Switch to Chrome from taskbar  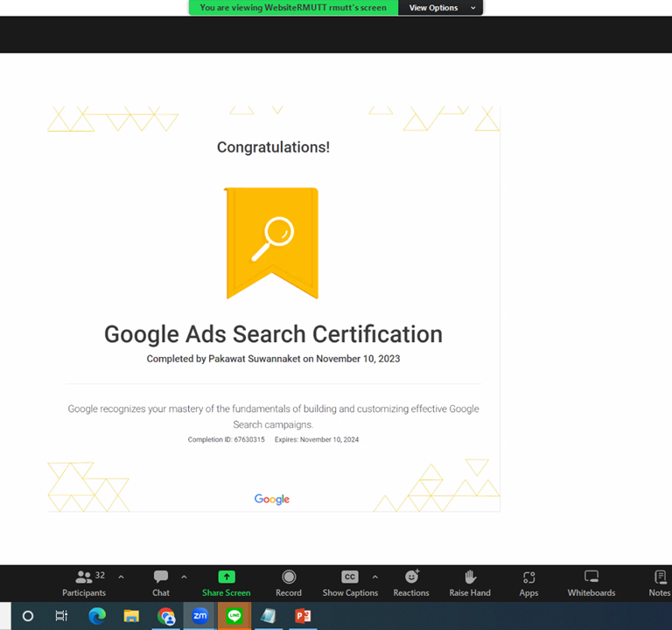pos(166,616)
